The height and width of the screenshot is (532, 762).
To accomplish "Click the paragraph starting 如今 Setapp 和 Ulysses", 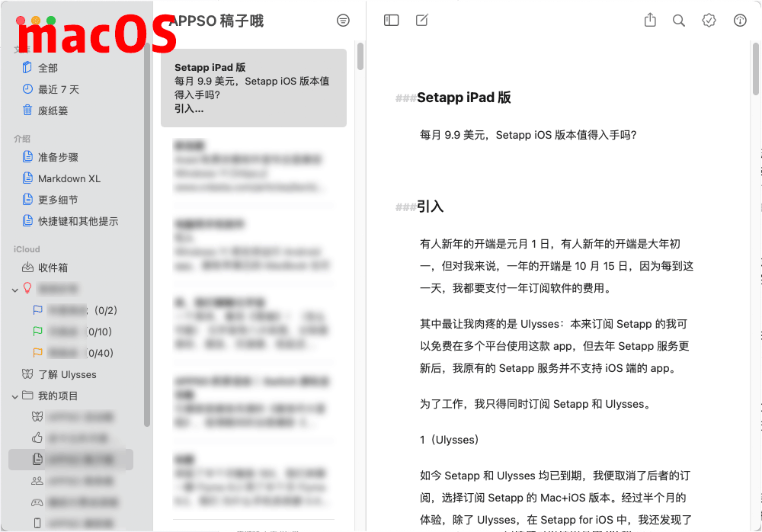I will [x=555, y=498].
